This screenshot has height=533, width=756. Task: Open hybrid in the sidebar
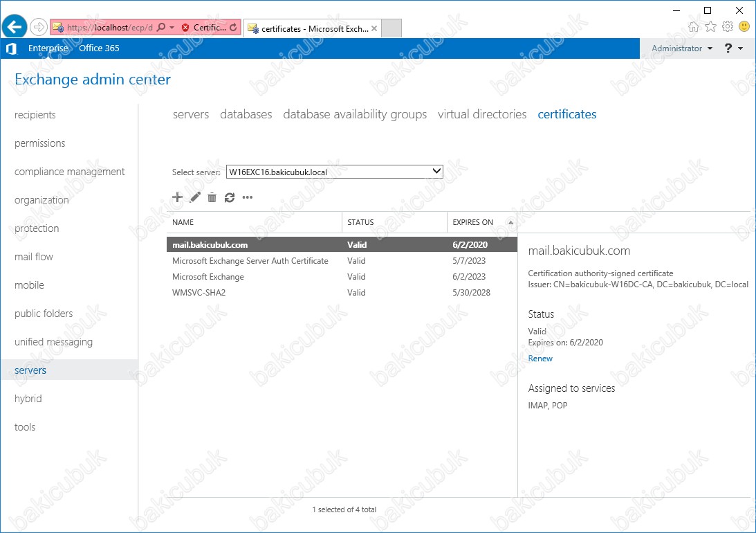pos(28,399)
